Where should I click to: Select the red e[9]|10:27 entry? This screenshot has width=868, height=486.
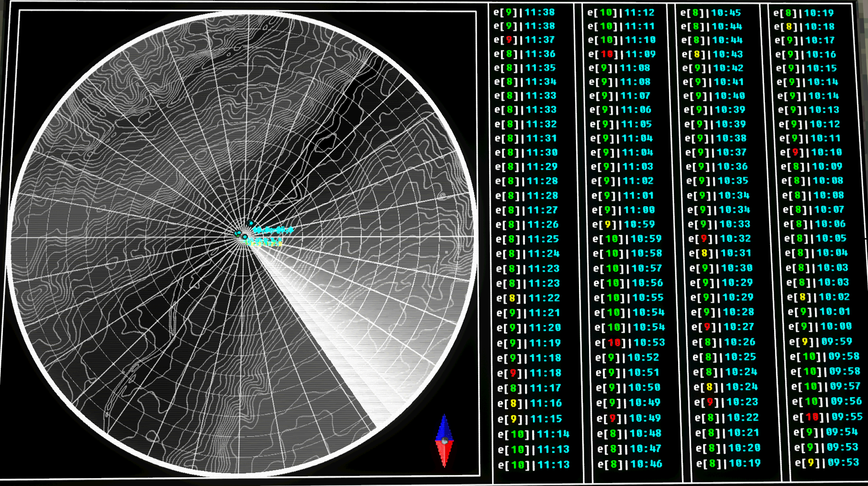(x=722, y=327)
